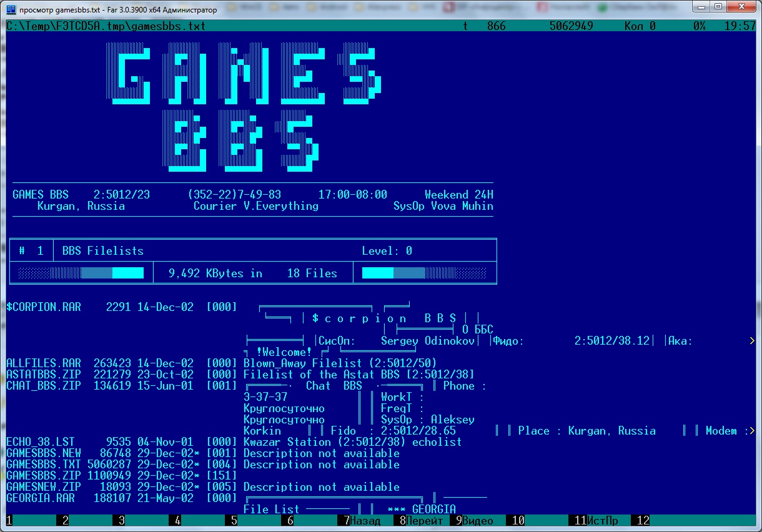Click date 14-Dec-02 of ALLFILES.RAR
The height and width of the screenshot is (532, 762).
coord(166,363)
